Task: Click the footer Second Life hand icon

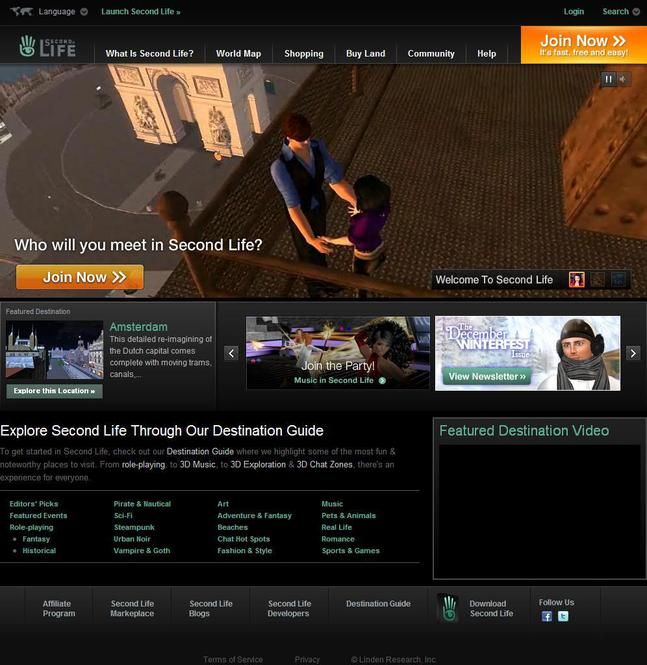Action: [449, 609]
